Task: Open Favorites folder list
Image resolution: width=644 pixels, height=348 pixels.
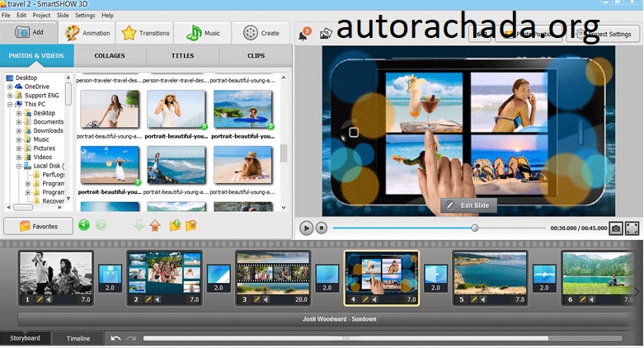Action: point(38,226)
